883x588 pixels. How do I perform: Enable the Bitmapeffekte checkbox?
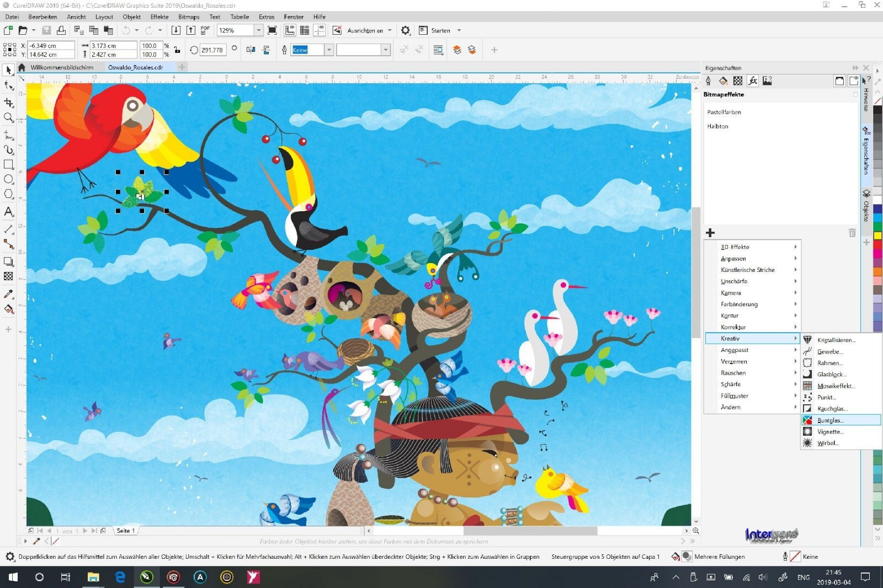tap(855, 94)
